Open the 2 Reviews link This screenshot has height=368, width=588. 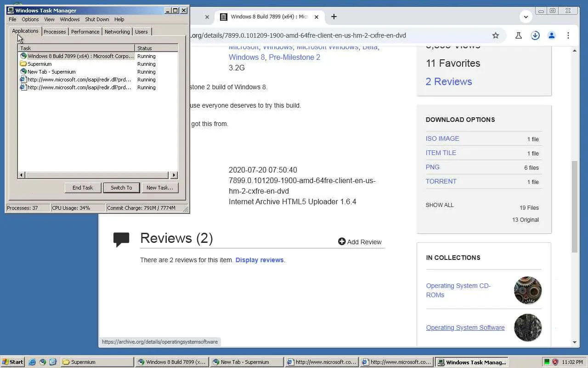(x=449, y=81)
